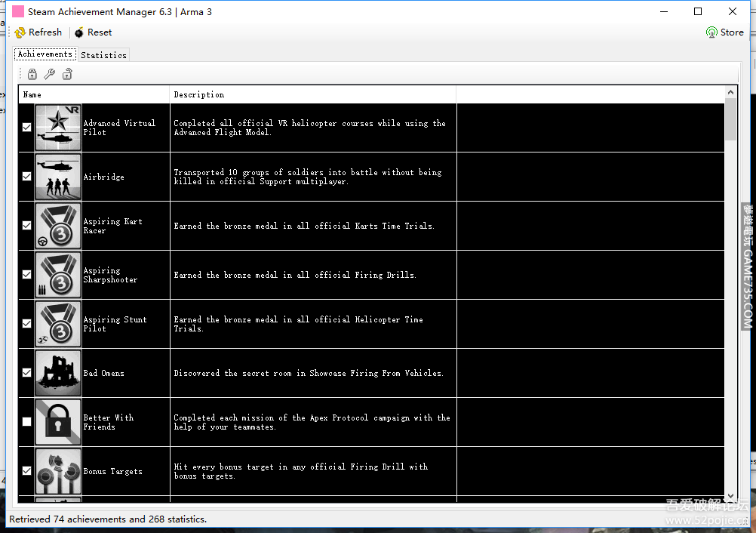Click the Aspiring Kart Racer medal icon
Screen dimensions: 756x533
tap(58, 226)
